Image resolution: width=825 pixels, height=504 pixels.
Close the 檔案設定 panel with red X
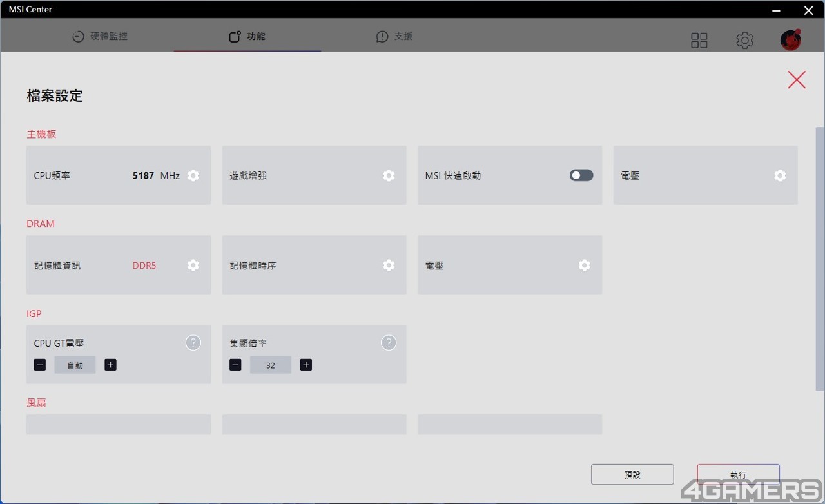point(797,79)
